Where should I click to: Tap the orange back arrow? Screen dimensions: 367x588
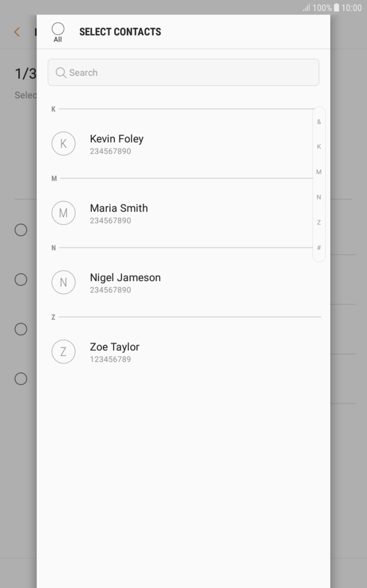click(17, 32)
